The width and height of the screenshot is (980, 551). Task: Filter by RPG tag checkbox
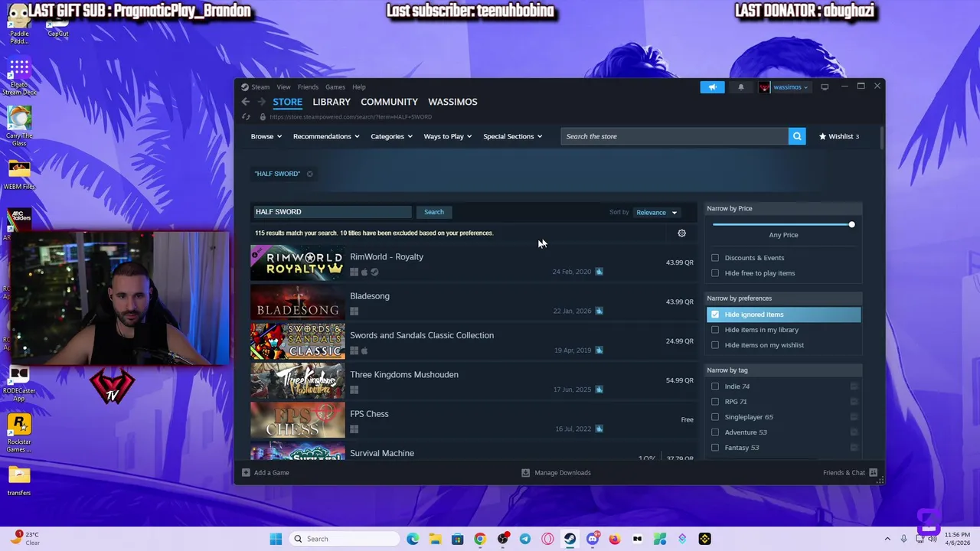[715, 402]
